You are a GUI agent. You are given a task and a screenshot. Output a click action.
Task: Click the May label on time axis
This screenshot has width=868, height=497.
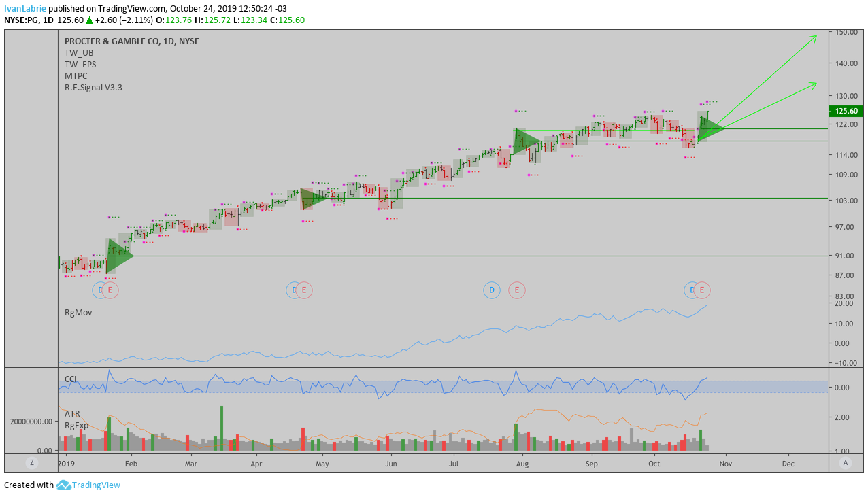322,464
